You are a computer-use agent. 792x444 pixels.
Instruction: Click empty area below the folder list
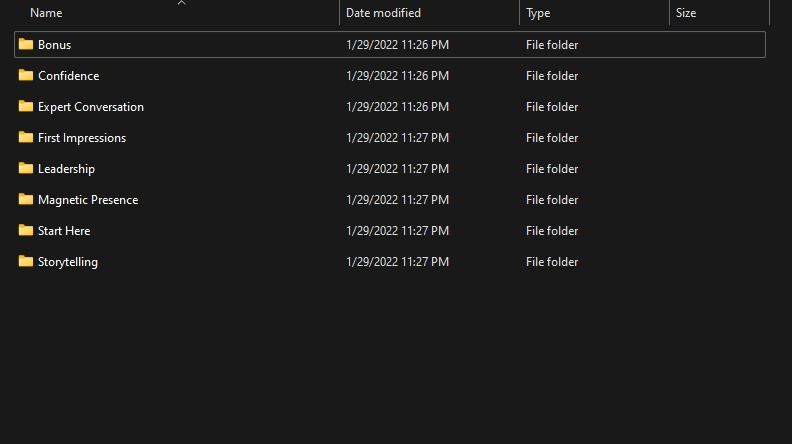tap(400, 360)
